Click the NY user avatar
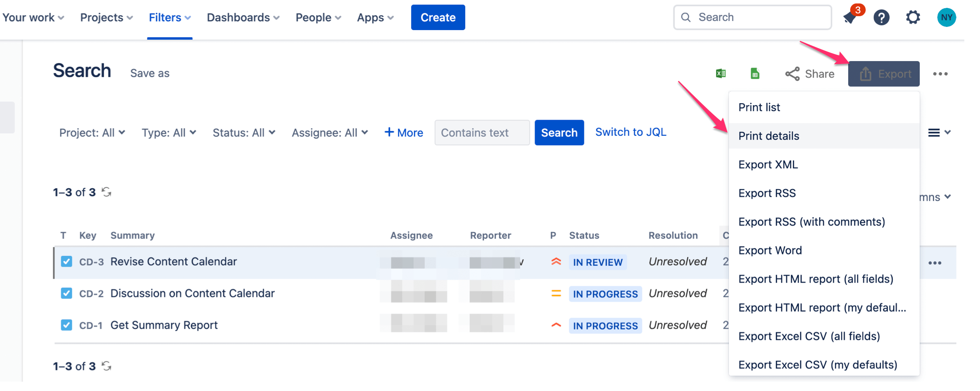This screenshot has height=391, width=980. tap(946, 17)
